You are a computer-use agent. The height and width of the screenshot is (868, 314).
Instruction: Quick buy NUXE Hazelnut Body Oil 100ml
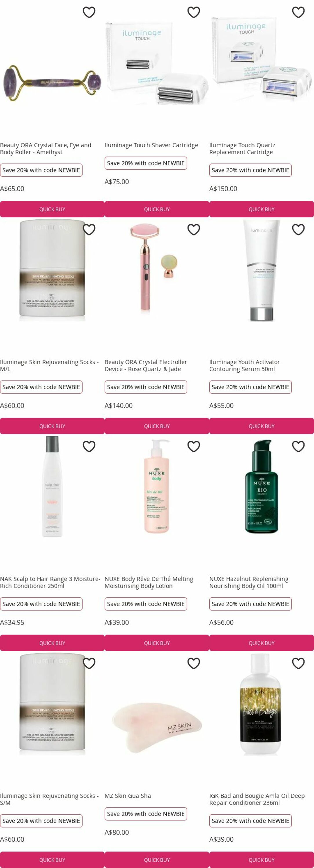click(261, 643)
